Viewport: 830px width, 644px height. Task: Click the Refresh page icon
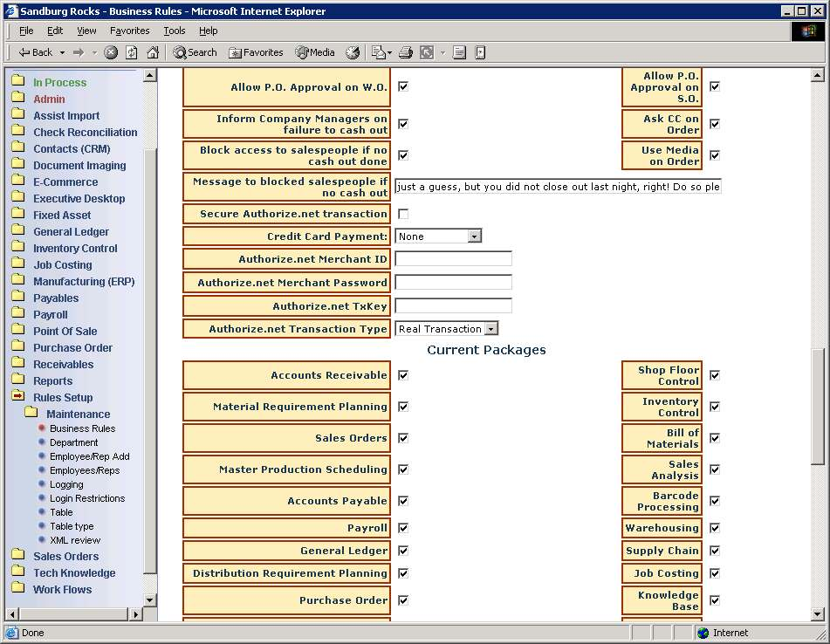pos(132,52)
